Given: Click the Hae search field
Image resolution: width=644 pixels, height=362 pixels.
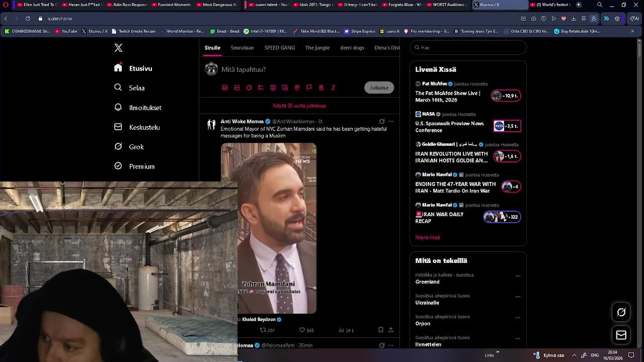Looking at the screenshot, I should [x=468, y=47].
